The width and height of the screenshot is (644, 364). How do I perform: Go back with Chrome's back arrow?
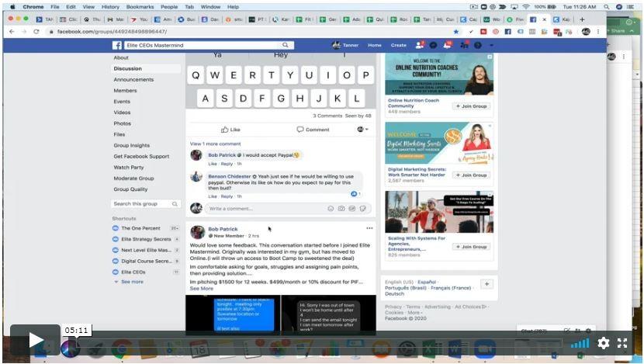pos(12,32)
